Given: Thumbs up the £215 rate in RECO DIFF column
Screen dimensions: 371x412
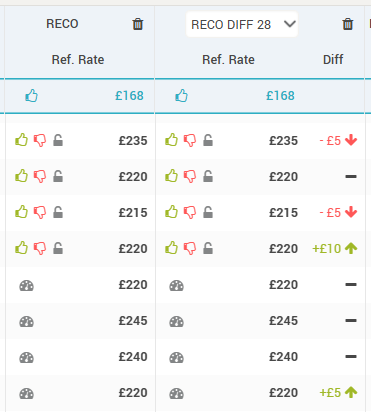Looking at the screenshot, I should coord(172,212).
